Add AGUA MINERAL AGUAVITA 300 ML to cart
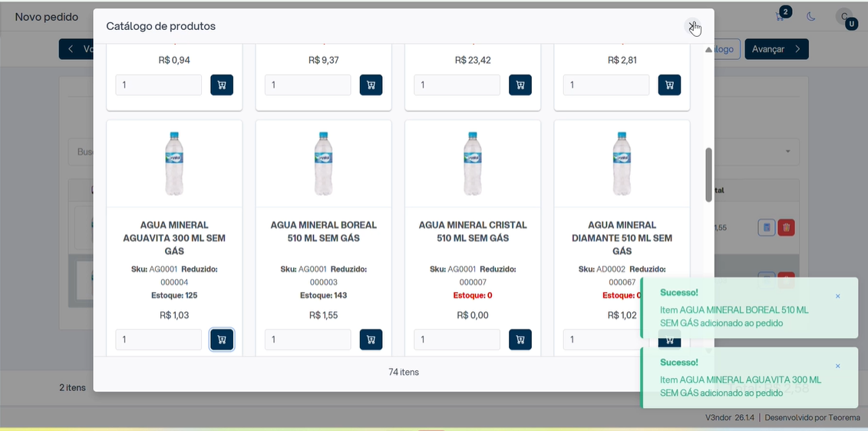 click(222, 340)
